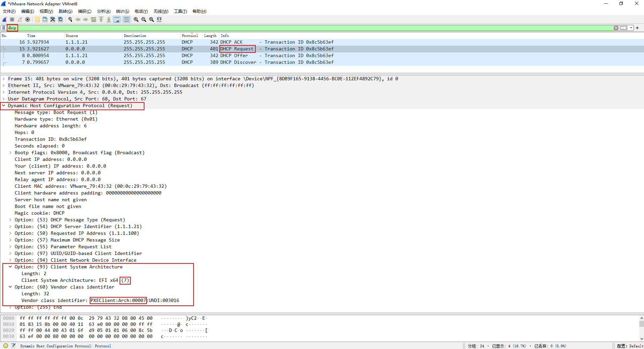Open the 分析(A) menu
Viewport: 644px width, 349px height.
103,11
